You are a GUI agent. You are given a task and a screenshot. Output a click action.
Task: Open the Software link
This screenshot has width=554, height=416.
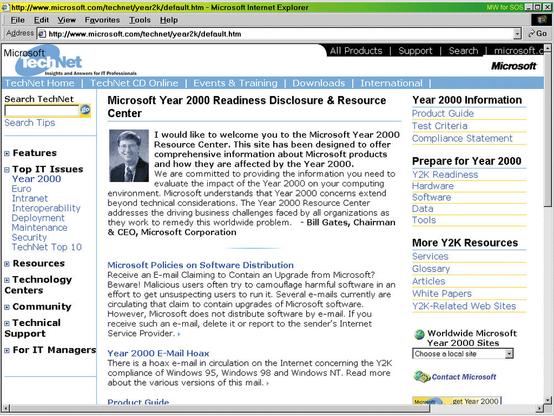431,197
